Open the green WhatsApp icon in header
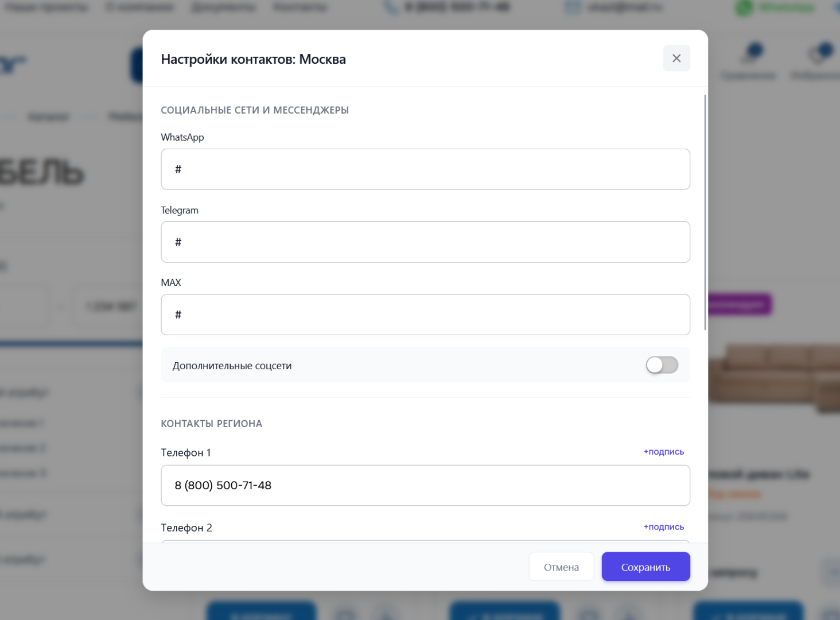Viewport: 840px width, 620px height. click(x=744, y=8)
